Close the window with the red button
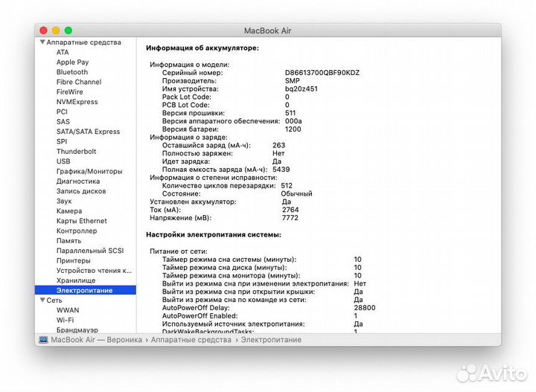 click(x=43, y=30)
